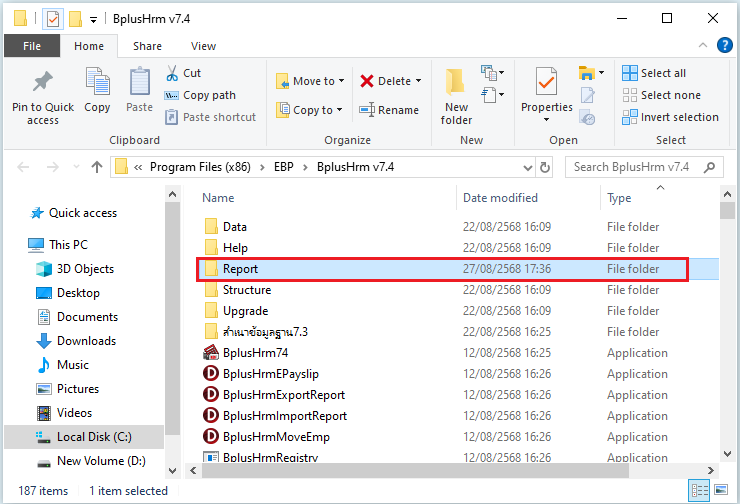Select Local Disk (C:) in navigation pane
Screen dimensions: 740x504
[94, 437]
